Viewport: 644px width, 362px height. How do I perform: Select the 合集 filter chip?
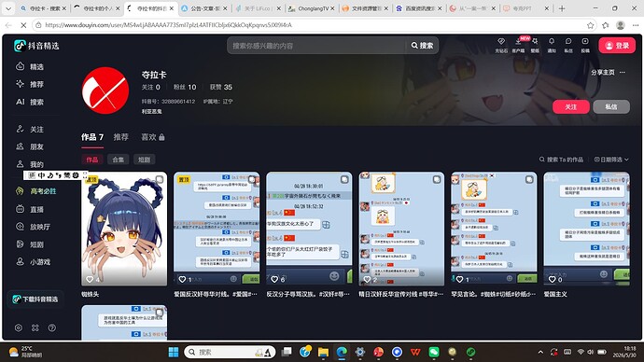click(118, 160)
